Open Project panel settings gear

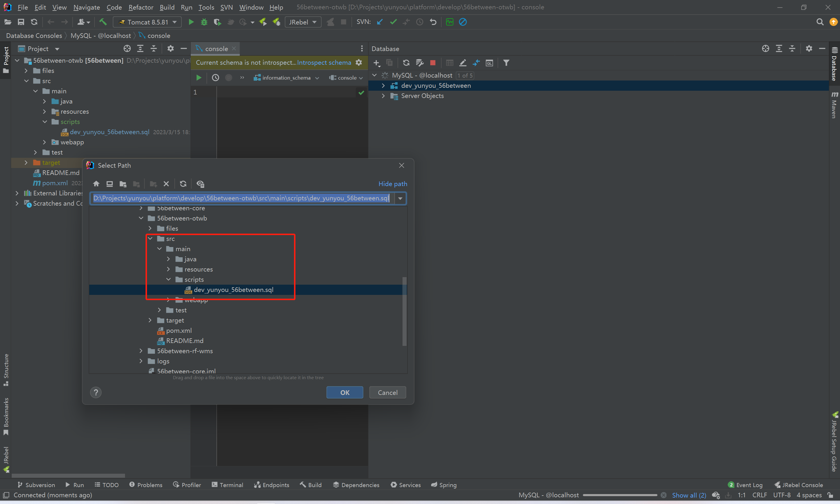pos(170,49)
